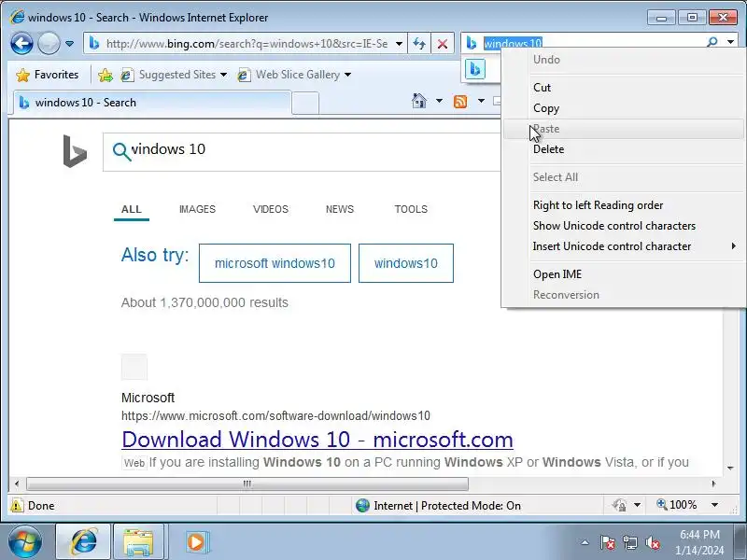Expand the Feeds dropdown arrow
Screen dimensions: 747x560
tap(481, 101)
